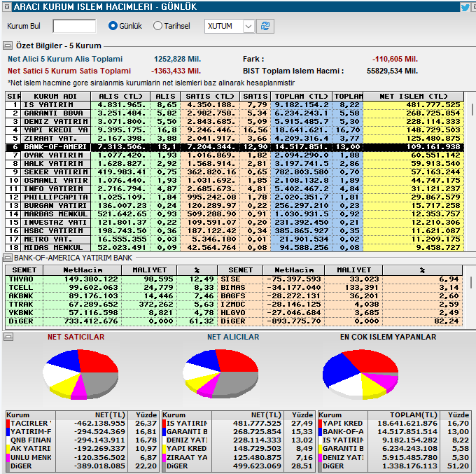The width and height of the screenshot is (476, 474).
Task: Click the HLGYO stock row
Action: (340, 313)
